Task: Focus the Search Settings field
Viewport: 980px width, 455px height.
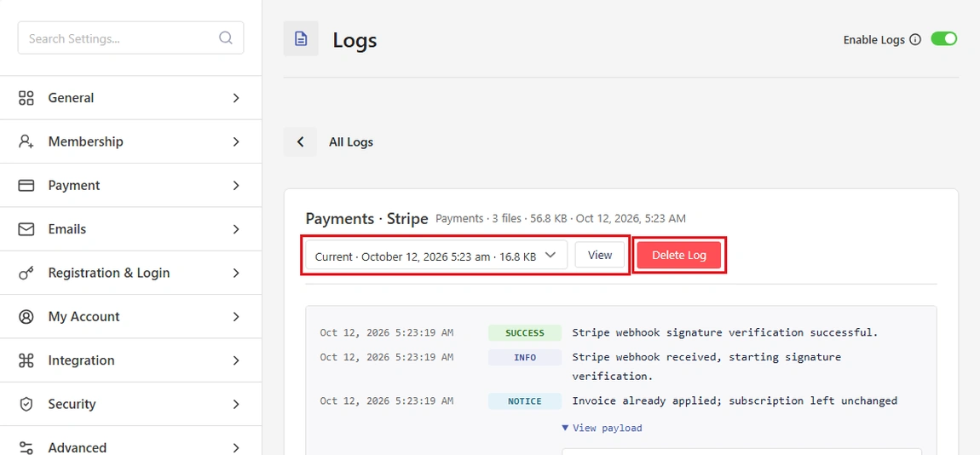Action: pyautogui.click(x=130, y=38)
